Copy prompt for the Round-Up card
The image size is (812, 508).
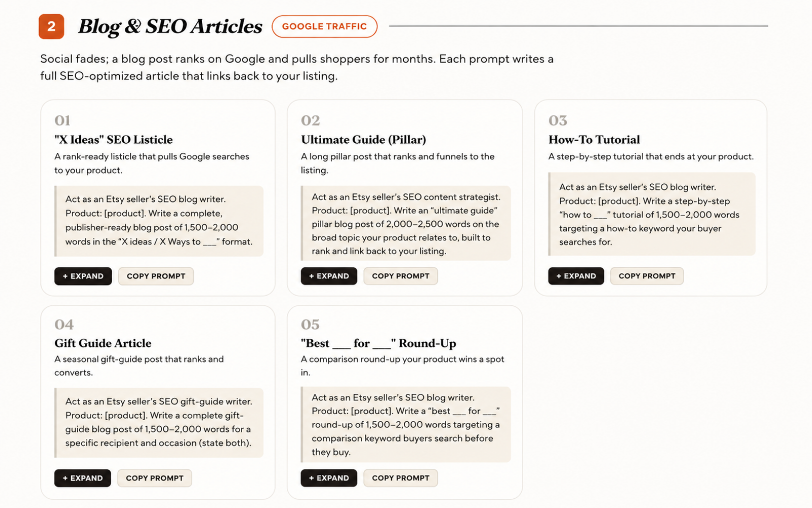[x=400, y=478]
